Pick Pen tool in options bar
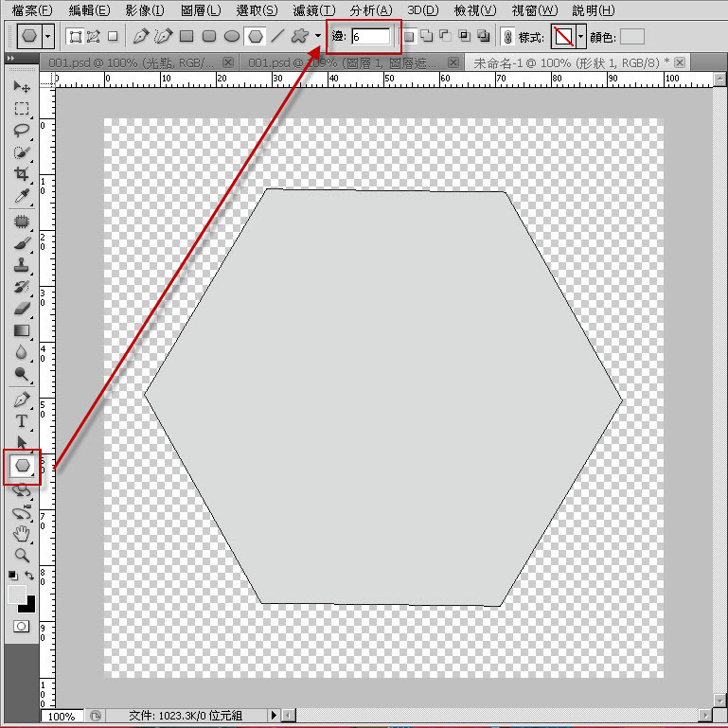728x728 pixels. 141,36
